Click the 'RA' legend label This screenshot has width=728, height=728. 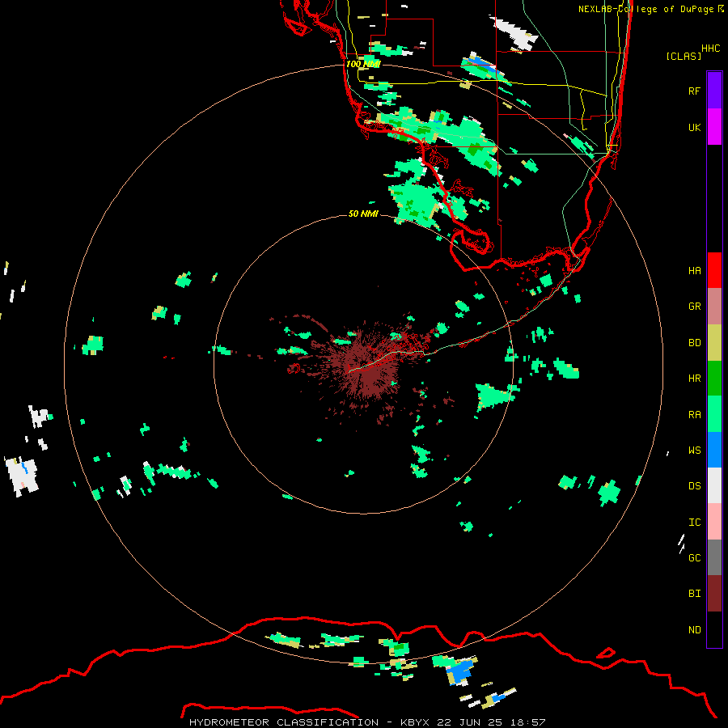694,415
